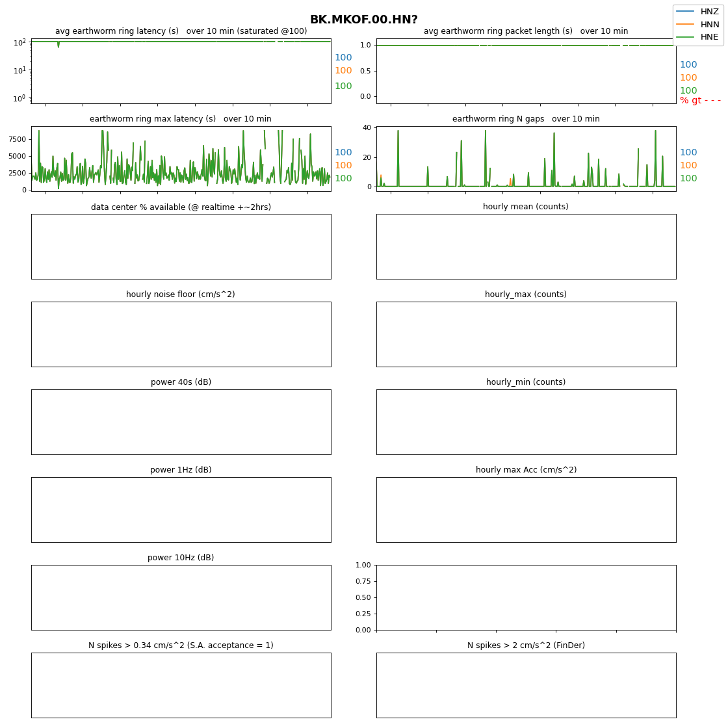Screen dimensions: 728x728
Task: Click the blue 100 beside the N gaps plot
Action: (x=688, y=152)
